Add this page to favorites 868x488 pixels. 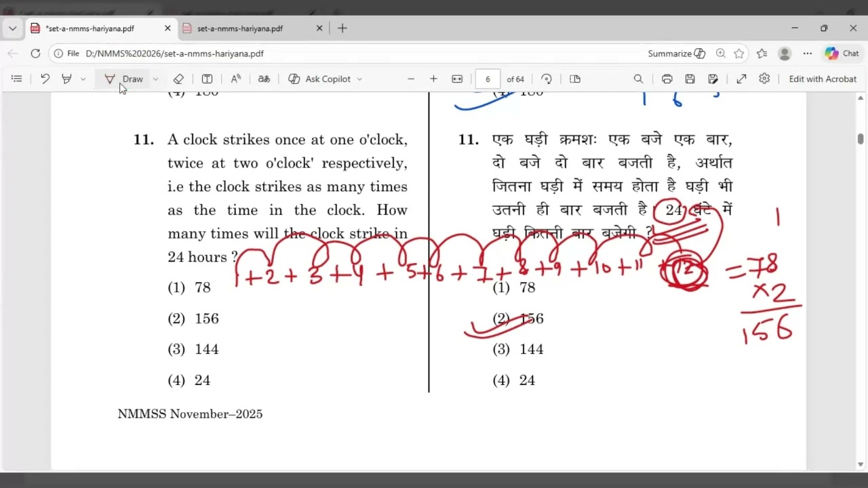pyautogui.click(x=739, y=54)
